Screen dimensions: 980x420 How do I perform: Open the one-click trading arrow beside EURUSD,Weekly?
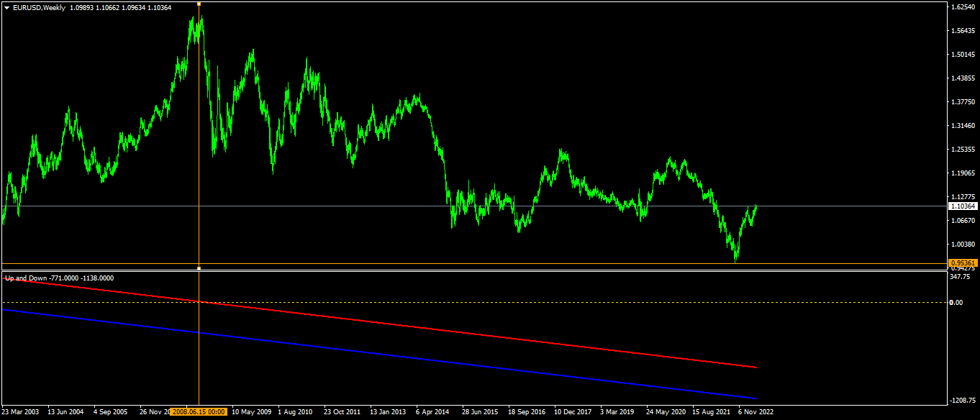click(6, 7)
